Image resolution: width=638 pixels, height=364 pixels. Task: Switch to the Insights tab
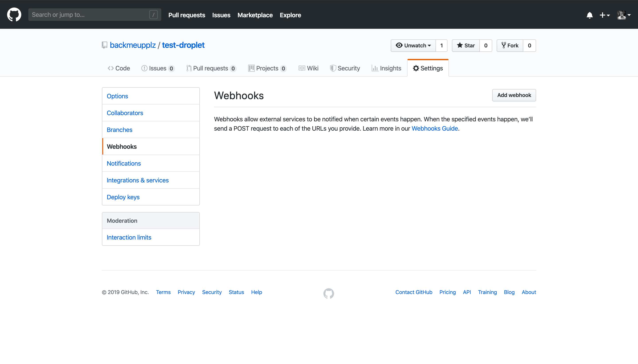(386, 68)
